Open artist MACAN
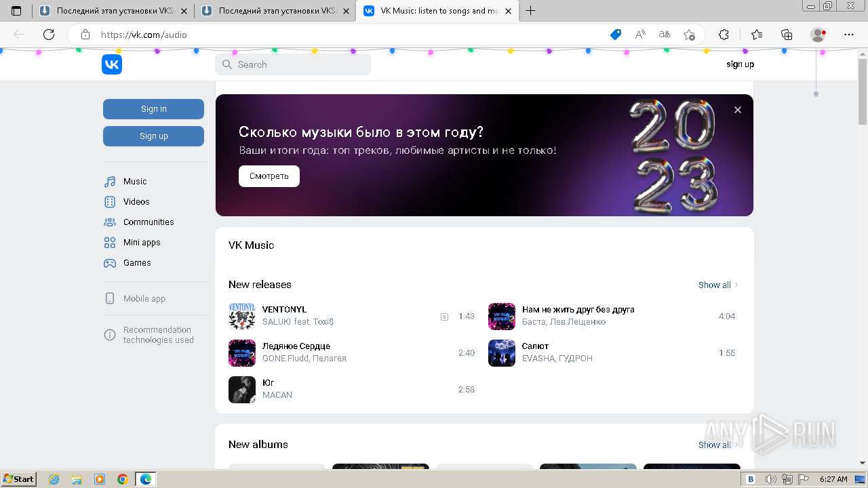Image resolution: width=868 pixels, height=488 pixels. pos(277,395)
